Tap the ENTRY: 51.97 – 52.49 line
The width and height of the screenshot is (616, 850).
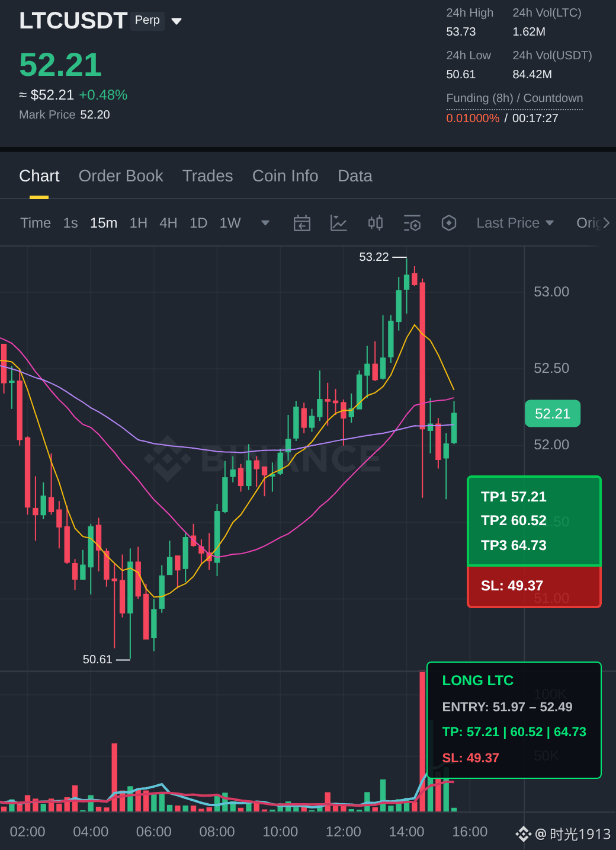[x=507, y=707]
